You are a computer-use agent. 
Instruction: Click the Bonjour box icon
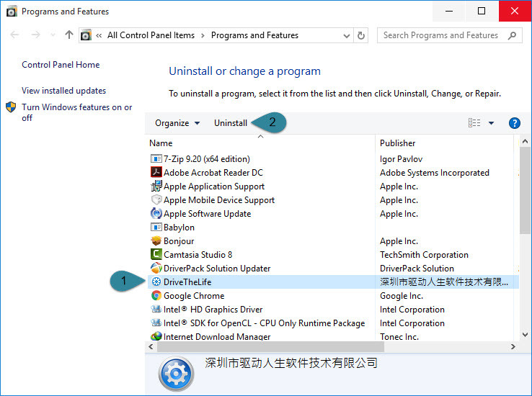(x=156, y=240)
